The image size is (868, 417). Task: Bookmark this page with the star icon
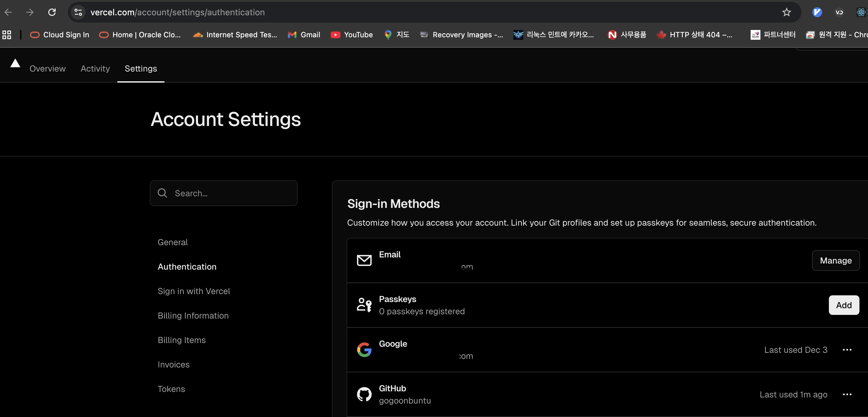(786, 13)
